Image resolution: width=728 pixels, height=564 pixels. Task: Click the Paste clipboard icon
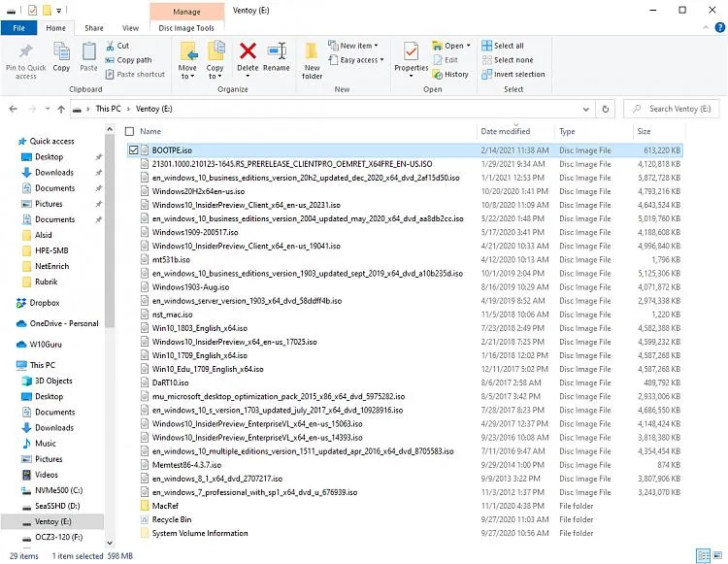tap(88, 51)
